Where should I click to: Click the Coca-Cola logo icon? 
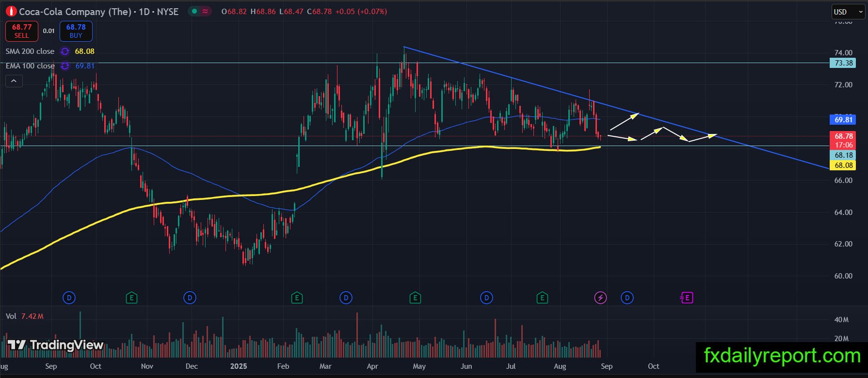click(11, 11)
